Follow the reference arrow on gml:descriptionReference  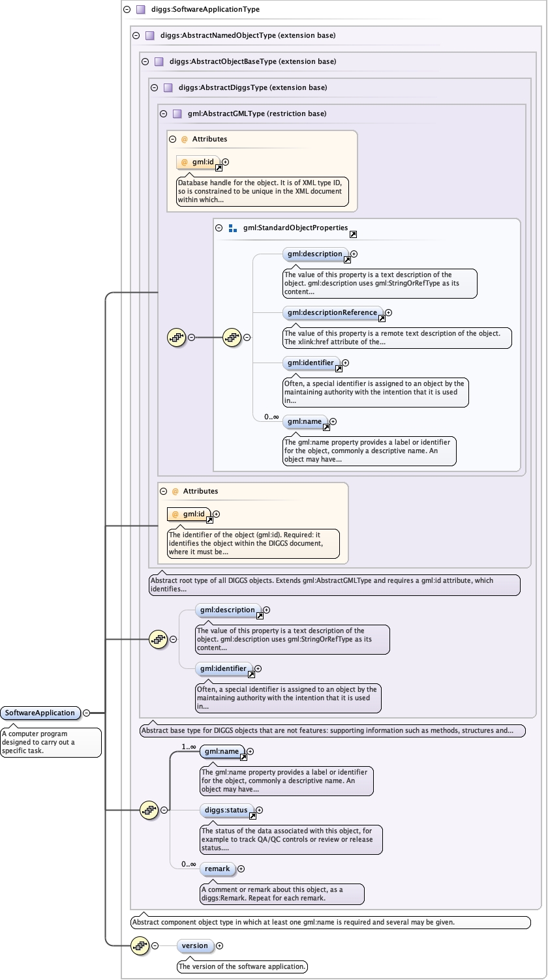(x=381, y=318)
